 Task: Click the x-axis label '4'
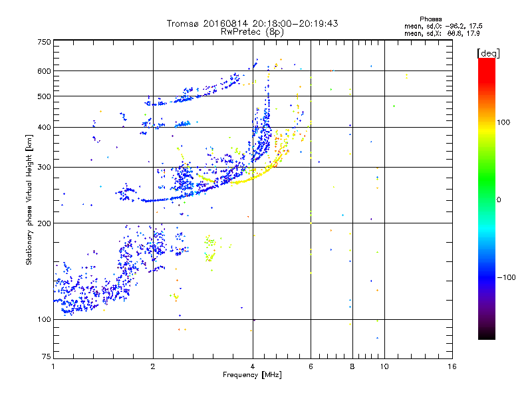tap(253, 366)
